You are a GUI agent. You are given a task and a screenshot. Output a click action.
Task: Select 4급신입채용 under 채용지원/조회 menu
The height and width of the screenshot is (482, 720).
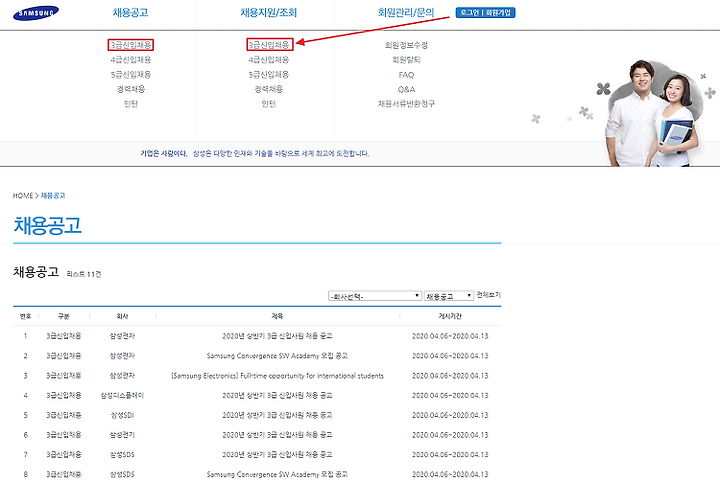(269, 60)
